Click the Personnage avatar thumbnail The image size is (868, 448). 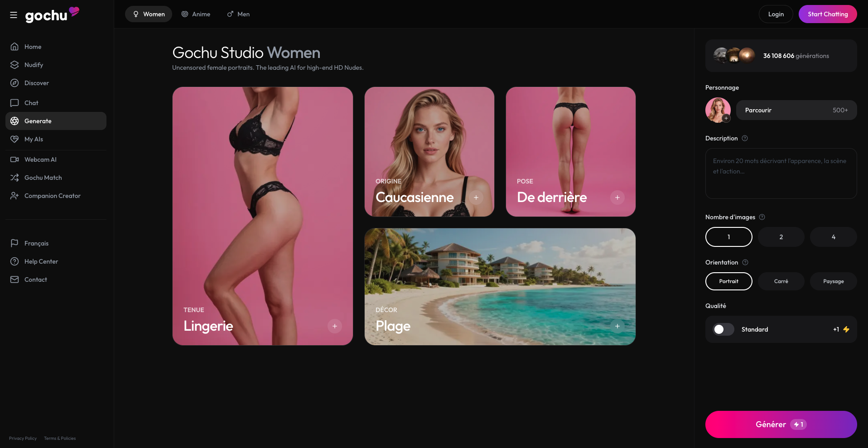[718, 110]
